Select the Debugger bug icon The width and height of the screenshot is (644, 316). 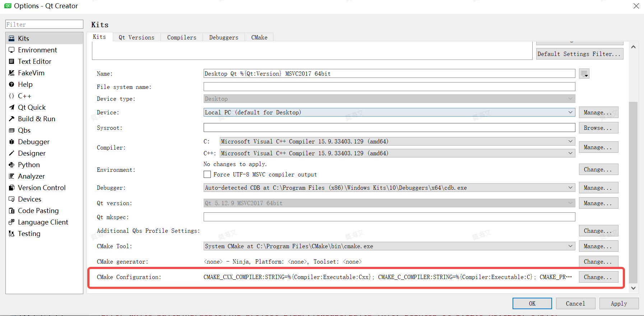click(11, 142)
